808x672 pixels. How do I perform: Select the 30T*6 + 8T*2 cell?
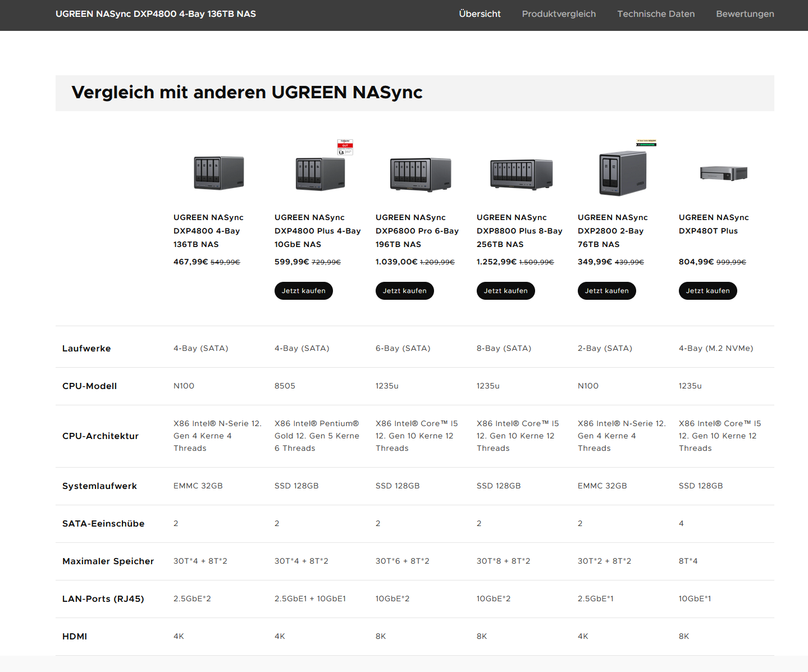click(x=403, y=561)
